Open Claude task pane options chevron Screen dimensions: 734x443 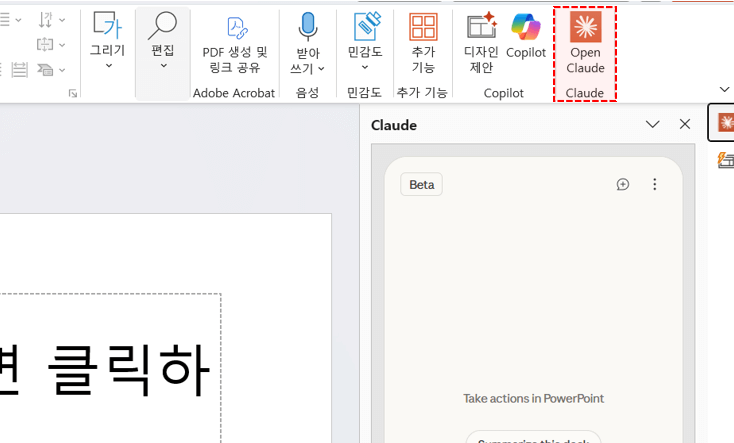point(652,125)
